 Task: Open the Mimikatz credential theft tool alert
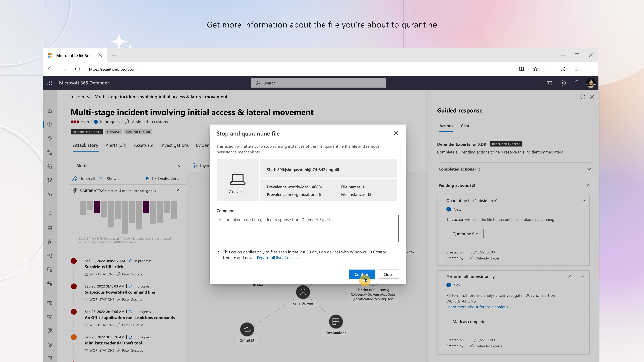tap(113, 343)
